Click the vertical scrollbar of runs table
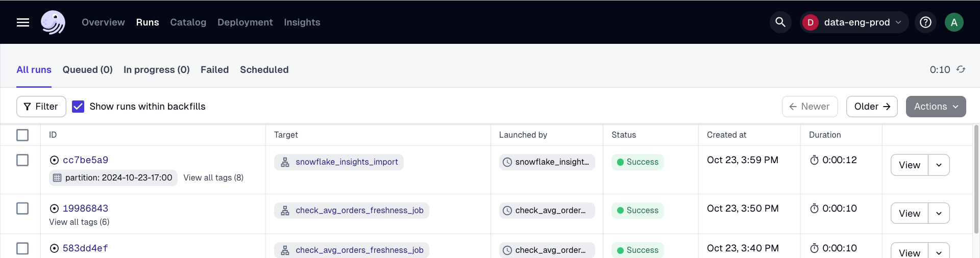 point(976,178)
